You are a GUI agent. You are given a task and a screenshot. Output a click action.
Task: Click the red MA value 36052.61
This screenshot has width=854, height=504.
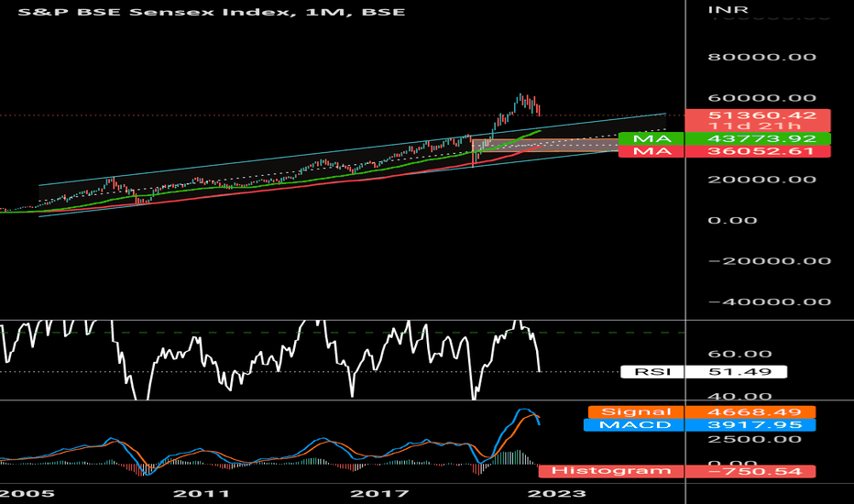758,151
